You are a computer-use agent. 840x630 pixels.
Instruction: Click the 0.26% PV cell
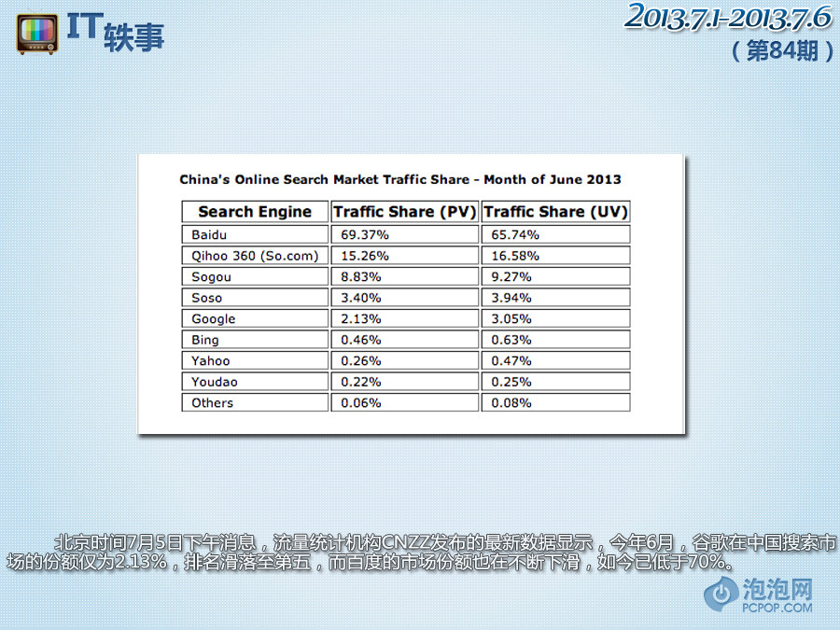(x=405, y=360)
